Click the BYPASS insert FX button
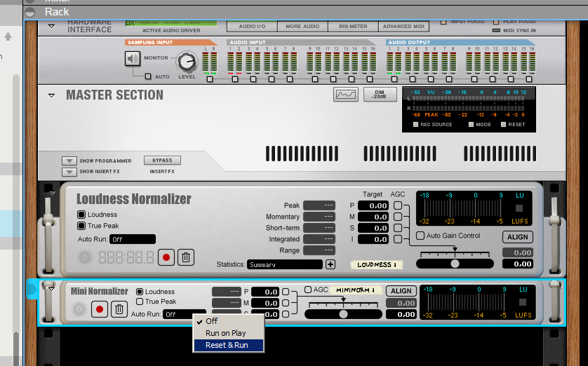 click(162, 161)
